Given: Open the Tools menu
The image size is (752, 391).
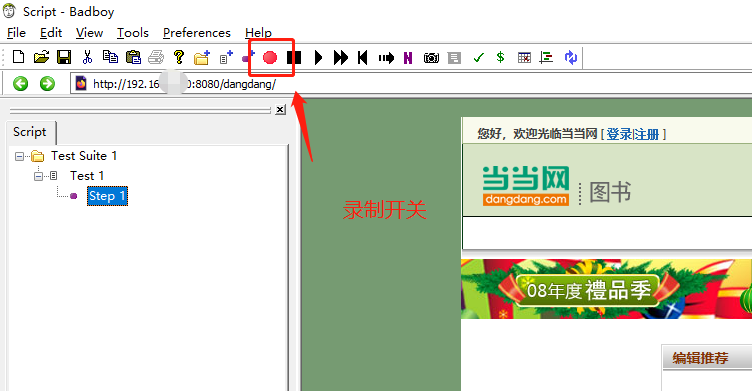Looking at the screenshot, I should click(133, 33).
